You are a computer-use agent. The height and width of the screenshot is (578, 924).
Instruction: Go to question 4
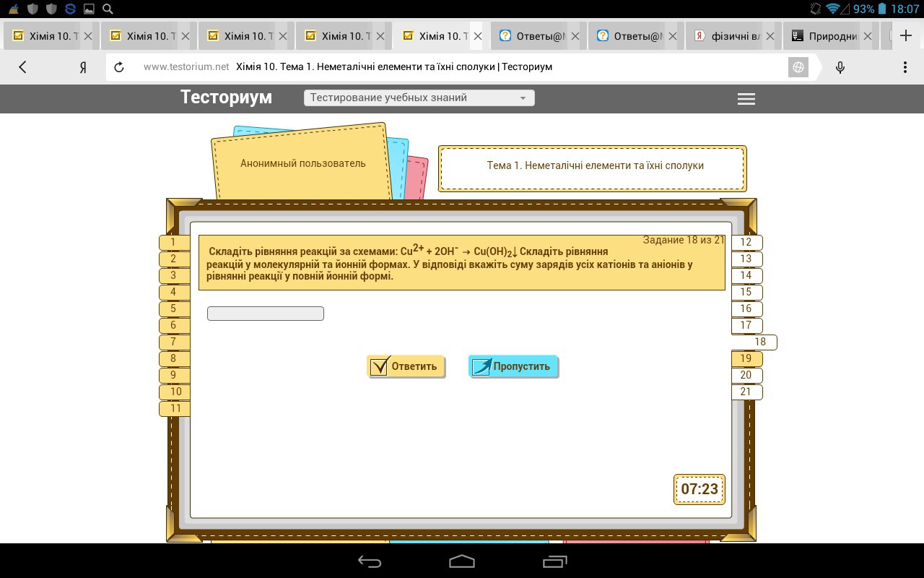point(173,292)
